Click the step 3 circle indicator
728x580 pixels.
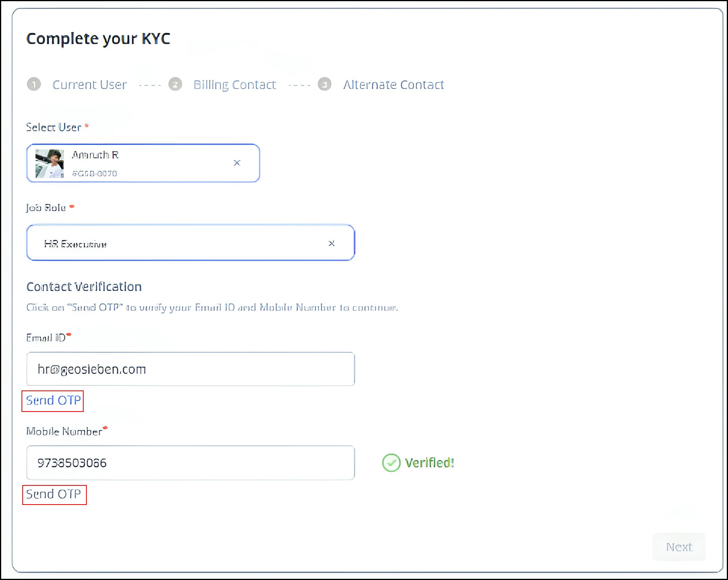click(325, 84)
